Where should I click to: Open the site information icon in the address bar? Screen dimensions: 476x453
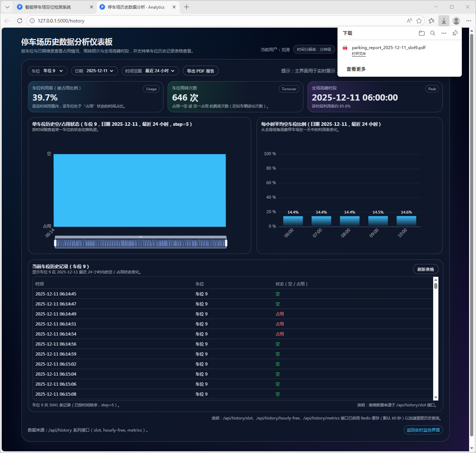[32, 21]
